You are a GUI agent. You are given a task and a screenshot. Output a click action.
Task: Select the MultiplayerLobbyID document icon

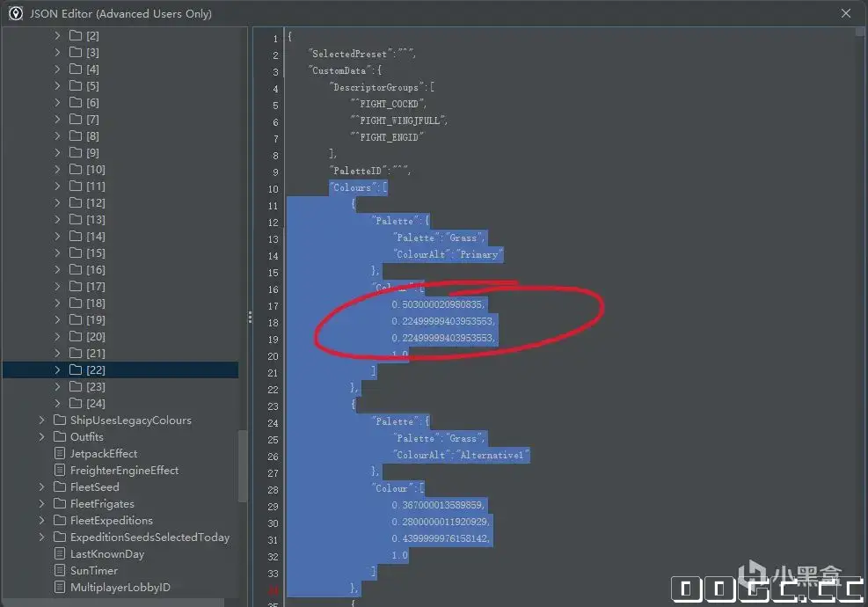[x=60, y=587]
